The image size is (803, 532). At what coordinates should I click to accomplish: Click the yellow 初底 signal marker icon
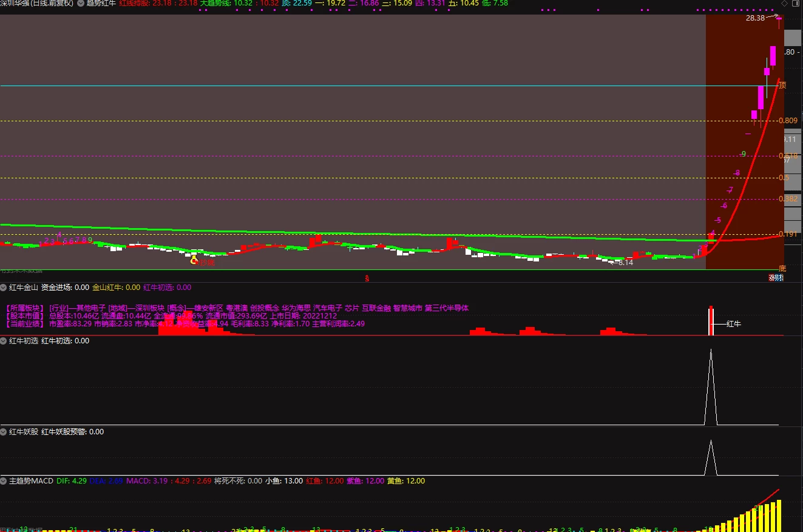tap(194, 260)
